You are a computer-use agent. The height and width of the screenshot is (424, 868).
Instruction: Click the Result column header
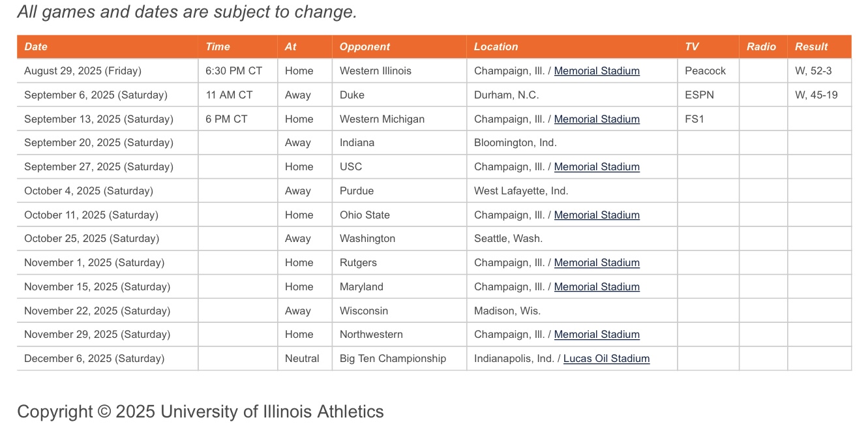(x=811, y=47)
